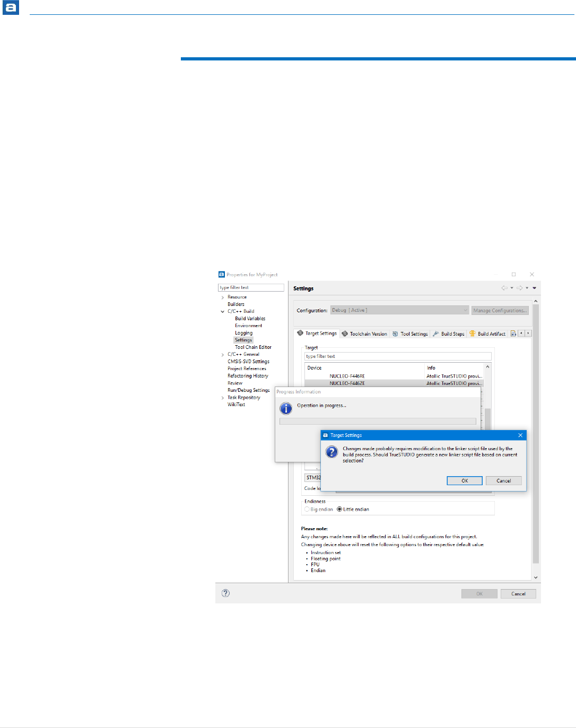576x728 pixels.
Task: Click the Build Steps tab icon
Action: click(435, 334)
